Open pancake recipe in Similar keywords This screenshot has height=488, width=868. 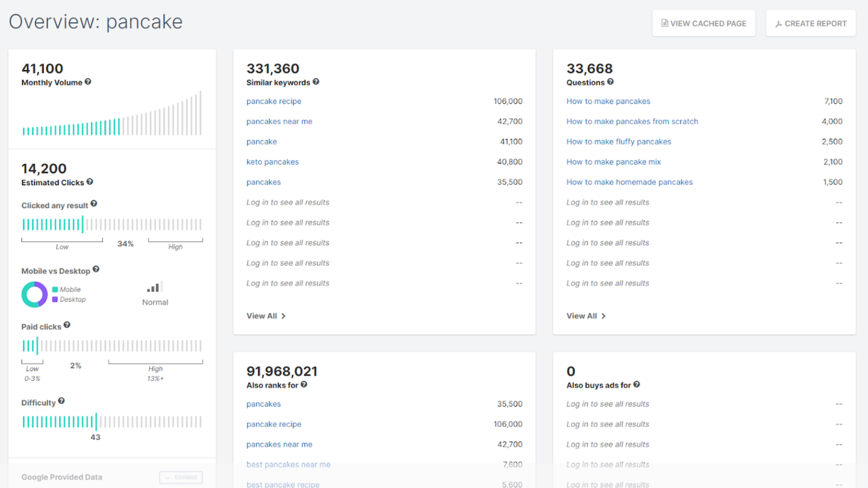(274, 101)
